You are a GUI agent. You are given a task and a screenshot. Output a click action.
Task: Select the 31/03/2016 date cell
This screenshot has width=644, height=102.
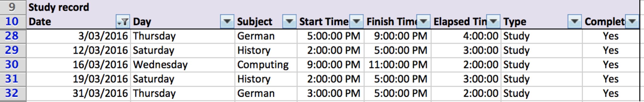tap(100, 94)
